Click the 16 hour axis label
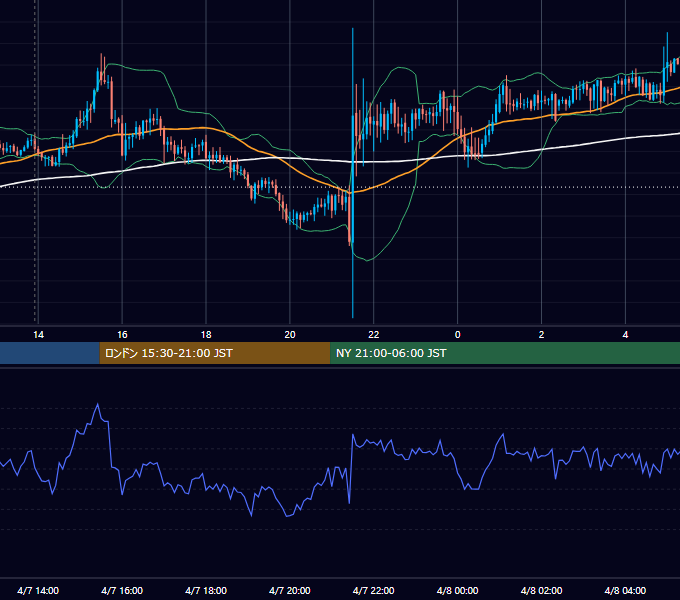680x600 pixels. pyautogui.click(x=122, y=335)
